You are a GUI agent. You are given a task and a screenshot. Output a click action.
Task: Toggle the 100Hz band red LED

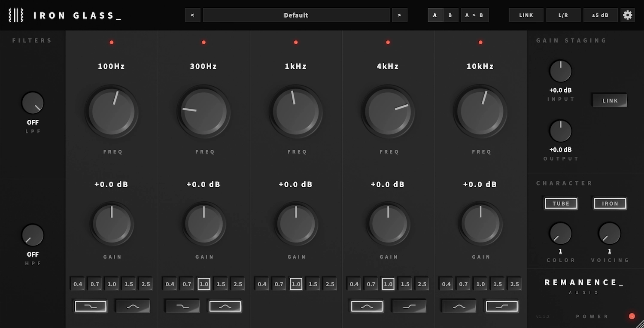coord(112,42)
